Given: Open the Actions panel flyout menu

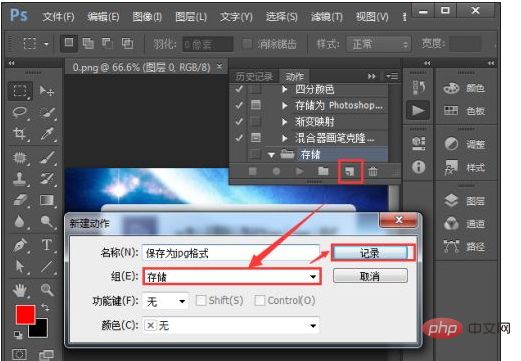Looking at the screenshot, I should pyautogui.click(x=392, y=77).
